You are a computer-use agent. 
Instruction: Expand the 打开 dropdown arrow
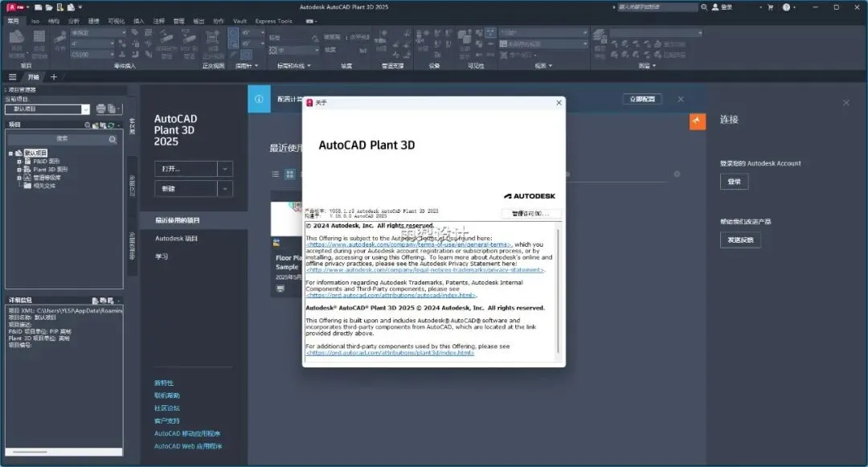coord(225,169)
